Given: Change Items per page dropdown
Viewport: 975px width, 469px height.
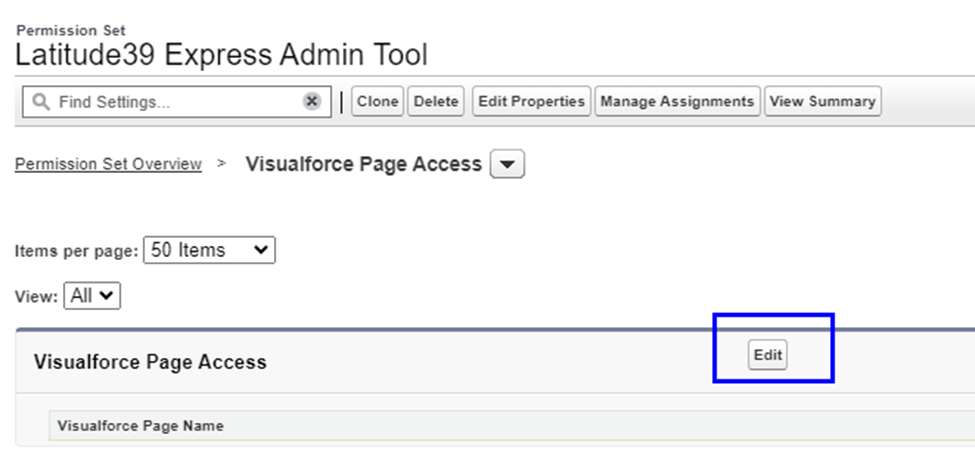Looking at the screenshot, I should pyautogui.click(x=209, y=250).
